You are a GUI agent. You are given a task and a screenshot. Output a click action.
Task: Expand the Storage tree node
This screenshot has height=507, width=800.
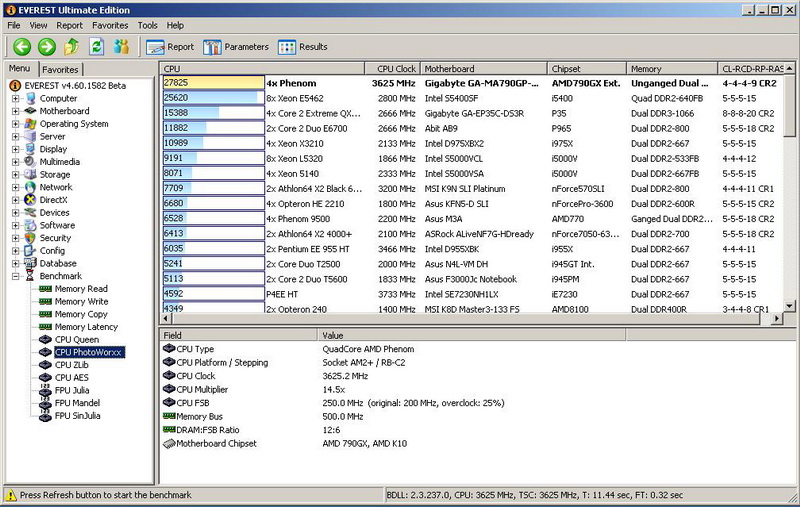coord(16,174)
